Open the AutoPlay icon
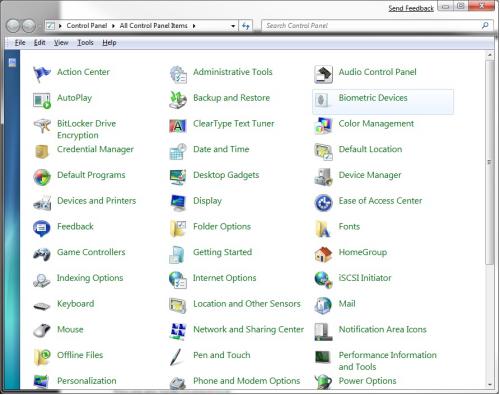This screenshot has width=500, height=395. point(42,100)
